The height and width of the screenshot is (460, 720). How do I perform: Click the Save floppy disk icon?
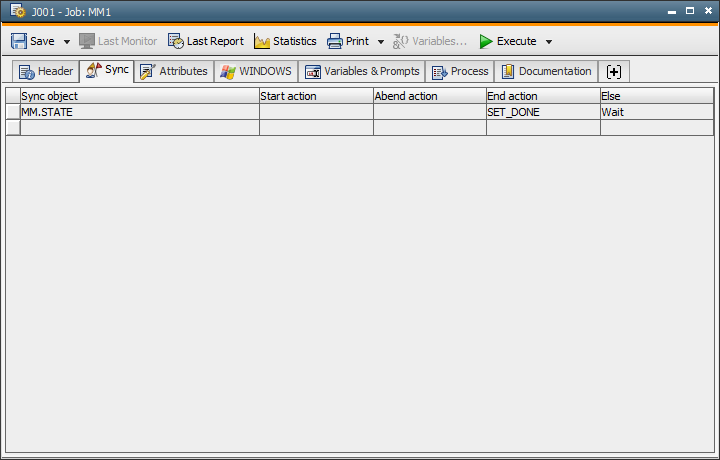tap(19, 41)
